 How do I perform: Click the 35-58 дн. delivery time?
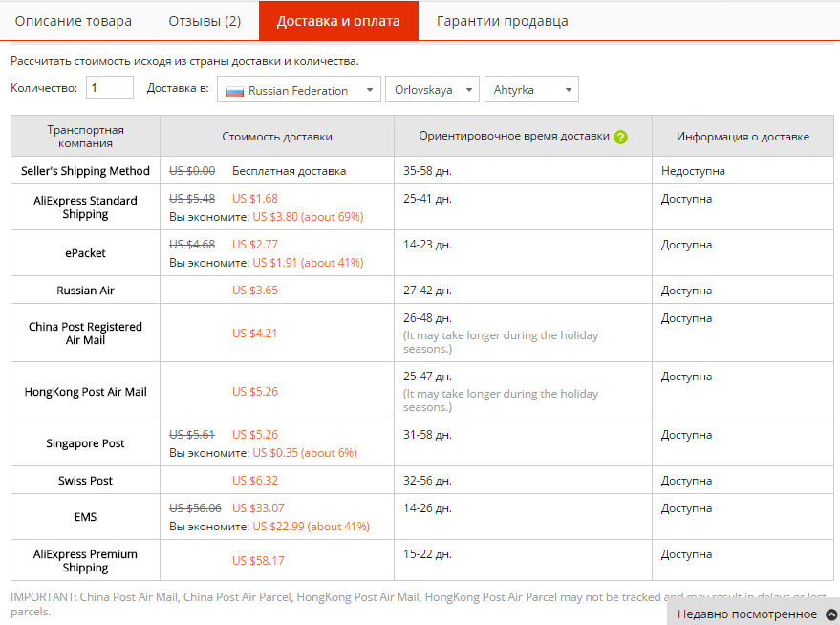(x=427, y=171)
